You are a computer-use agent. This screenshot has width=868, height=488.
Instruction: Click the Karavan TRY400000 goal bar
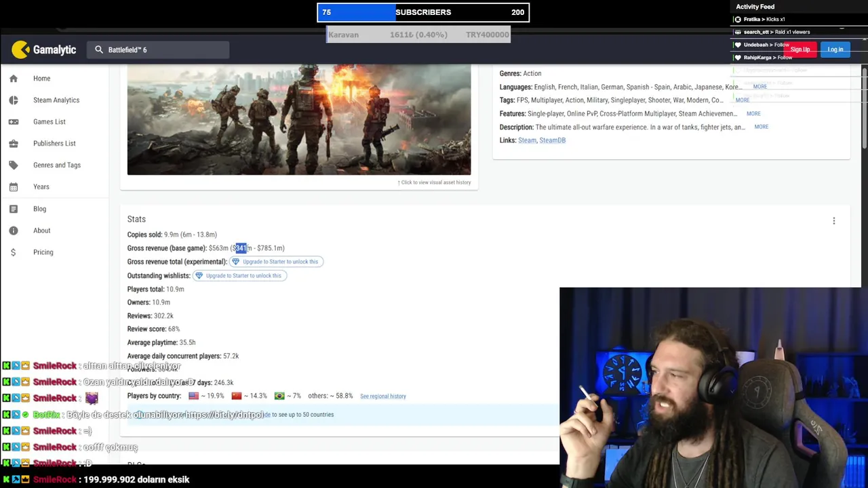point(418,35)
